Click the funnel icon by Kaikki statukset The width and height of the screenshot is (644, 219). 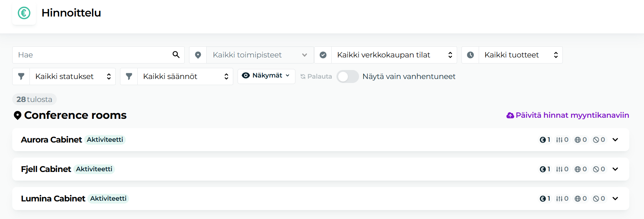21,76
